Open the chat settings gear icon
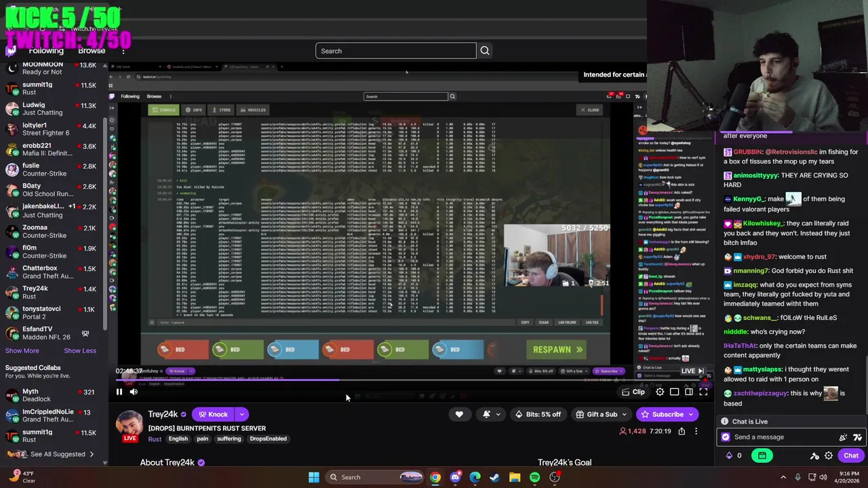Viewport: 868px width, 488px height. click(828, 456)
